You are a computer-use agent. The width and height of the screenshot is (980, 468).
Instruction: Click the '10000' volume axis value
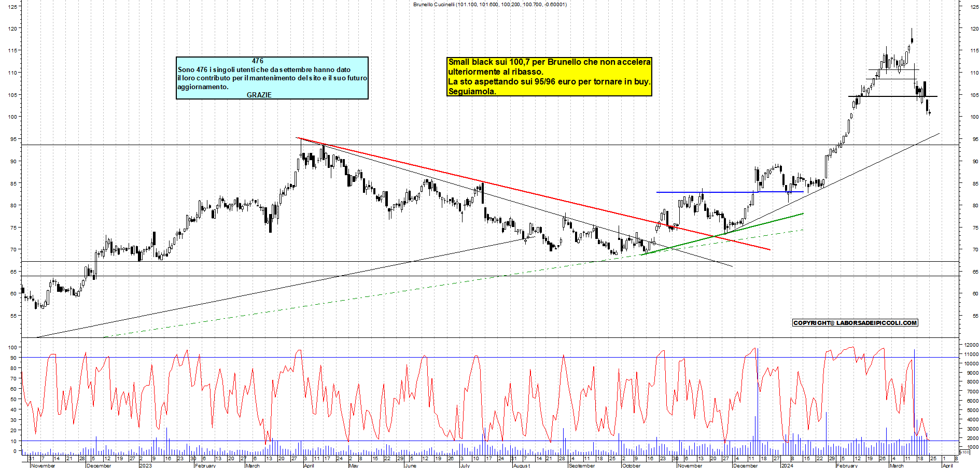click(971, 363)
